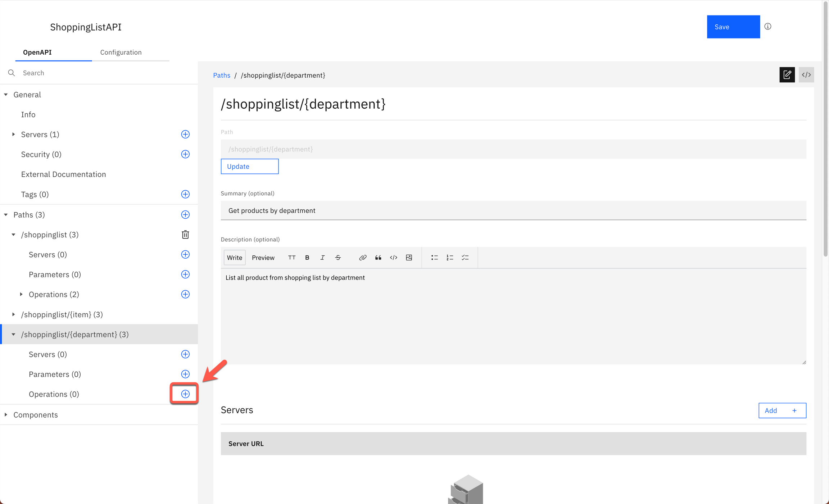Open the code view with the </> icon
829x504 pixels.
click(x=806, y=75)
